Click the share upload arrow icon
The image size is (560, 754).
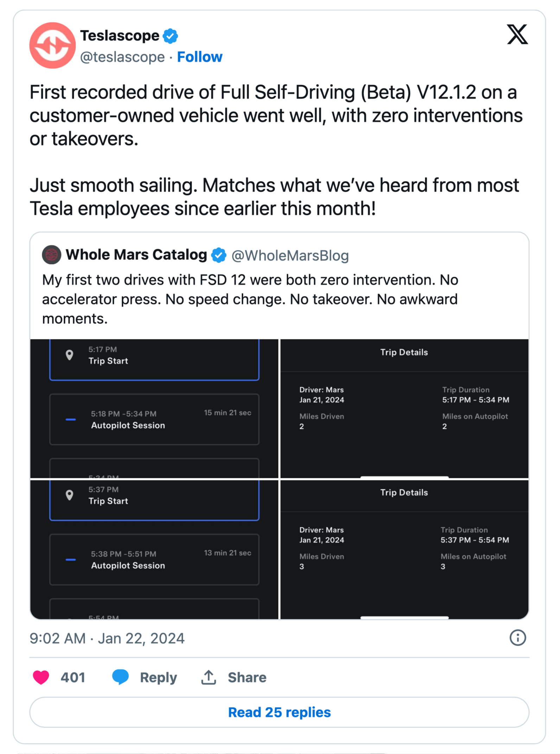(209, 677)
